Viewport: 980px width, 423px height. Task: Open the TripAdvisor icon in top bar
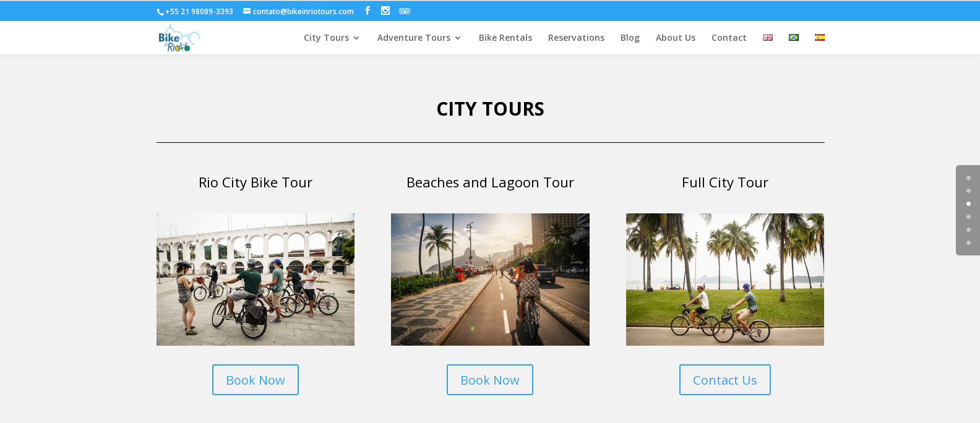tap(405, 11)
